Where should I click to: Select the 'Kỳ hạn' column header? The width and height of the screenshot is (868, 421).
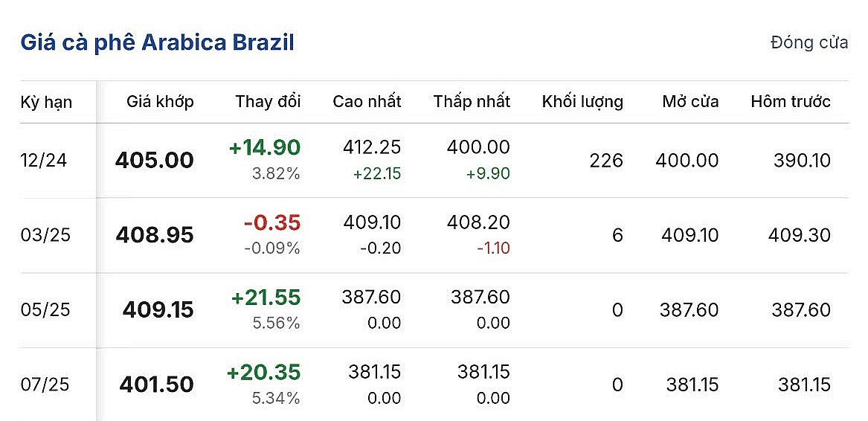click(46, 102)
